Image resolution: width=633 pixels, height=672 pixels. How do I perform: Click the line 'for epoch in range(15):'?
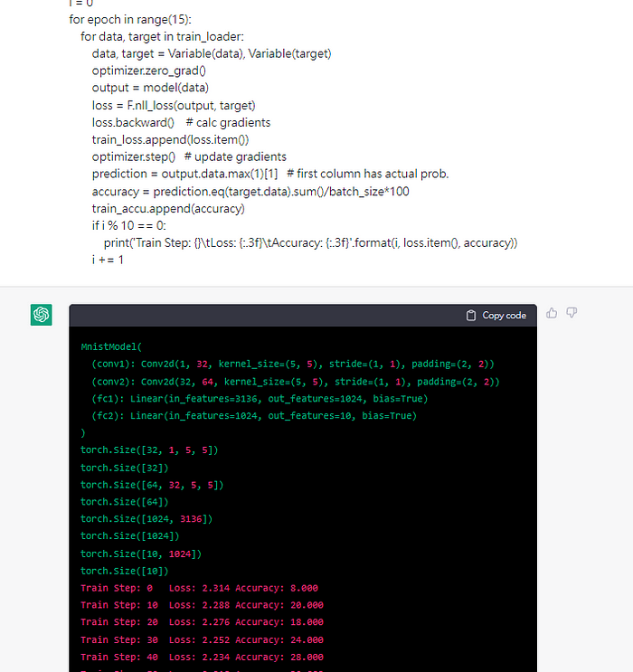[x=130, y=20]
